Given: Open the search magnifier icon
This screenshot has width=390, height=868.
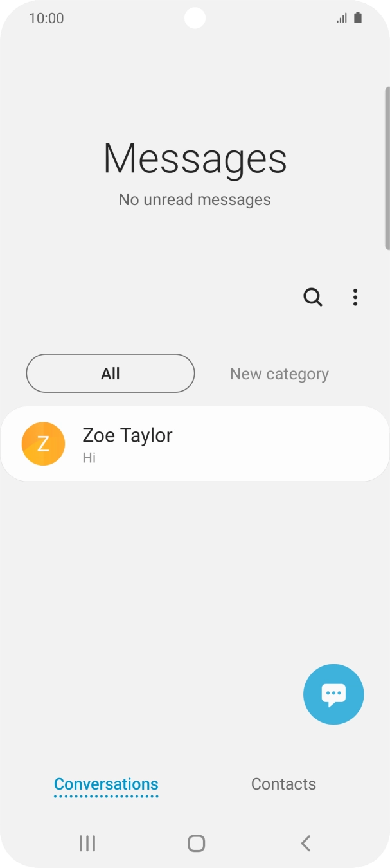Looking at the screenshot, I should (x=313, y=297).
